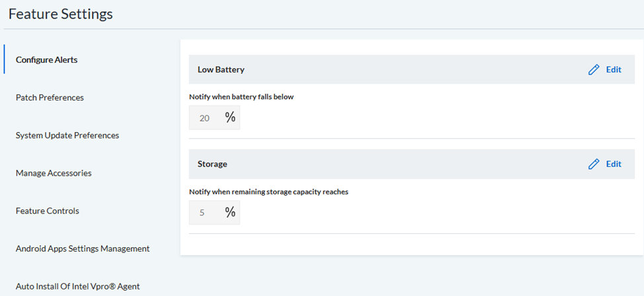Click the Feature Settings page title

click(x=60, y=14)
